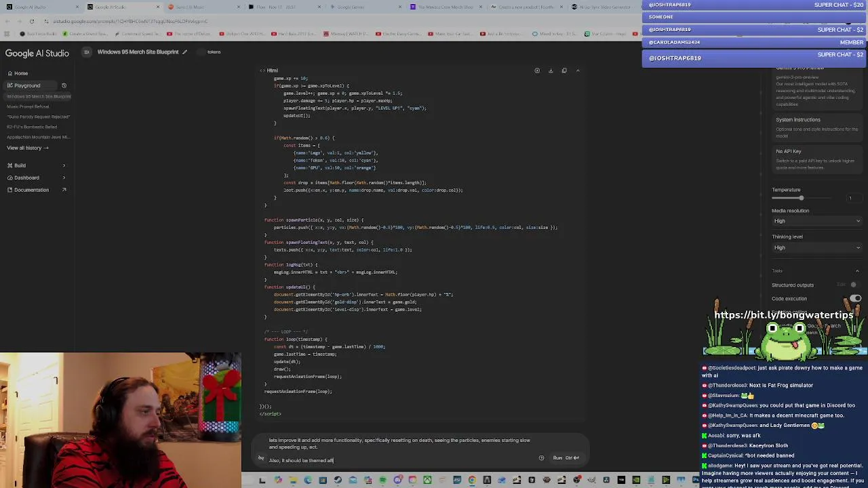This screenshot has height=488, width=868.
Task: Download the Html code block
Action: click(x=551, y=70)
